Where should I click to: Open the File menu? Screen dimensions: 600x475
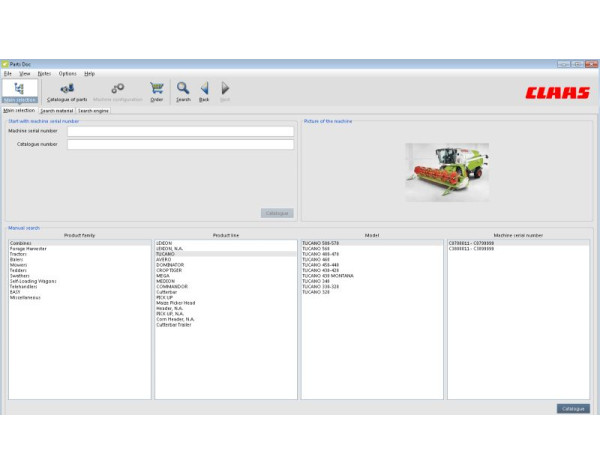click(7, 73)
